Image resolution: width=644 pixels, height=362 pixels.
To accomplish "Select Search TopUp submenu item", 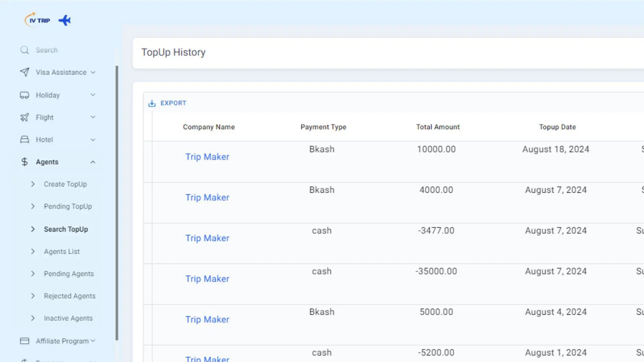I will click(x=66, y=229).
